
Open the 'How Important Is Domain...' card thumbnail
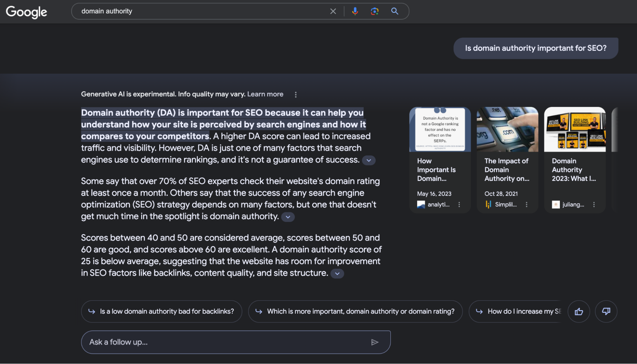(x=440, y=130)
